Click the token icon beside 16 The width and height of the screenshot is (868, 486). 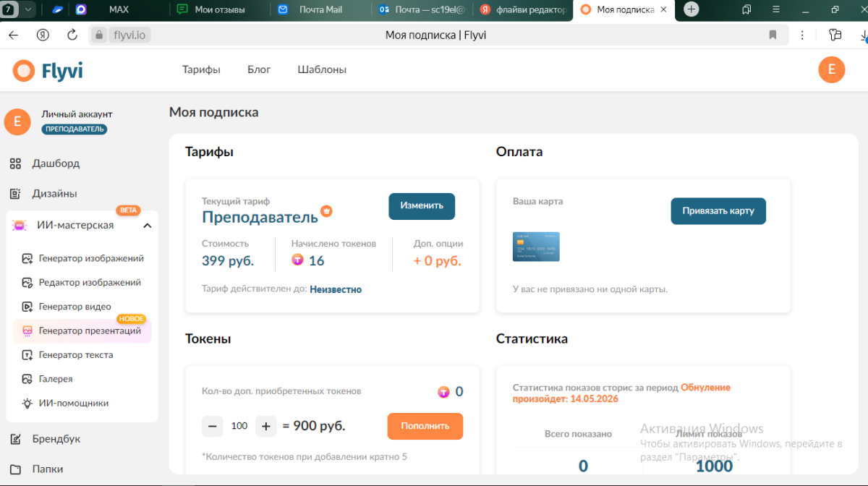[298, 260]
